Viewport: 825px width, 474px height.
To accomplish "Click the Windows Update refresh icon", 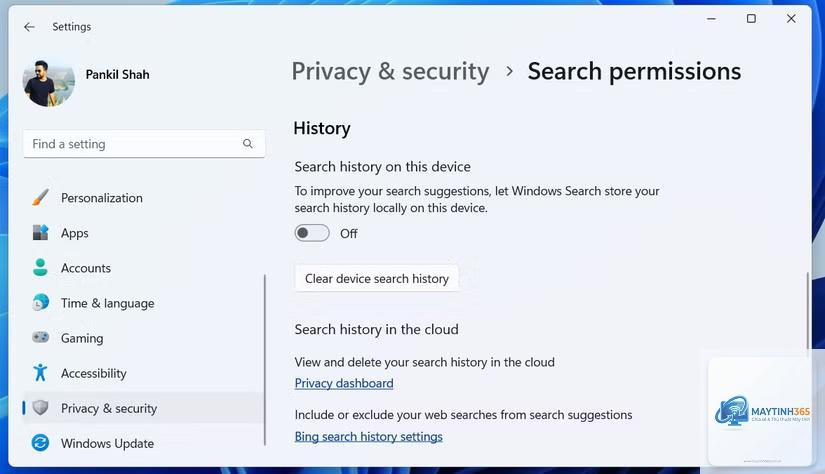I will (41, 443).
